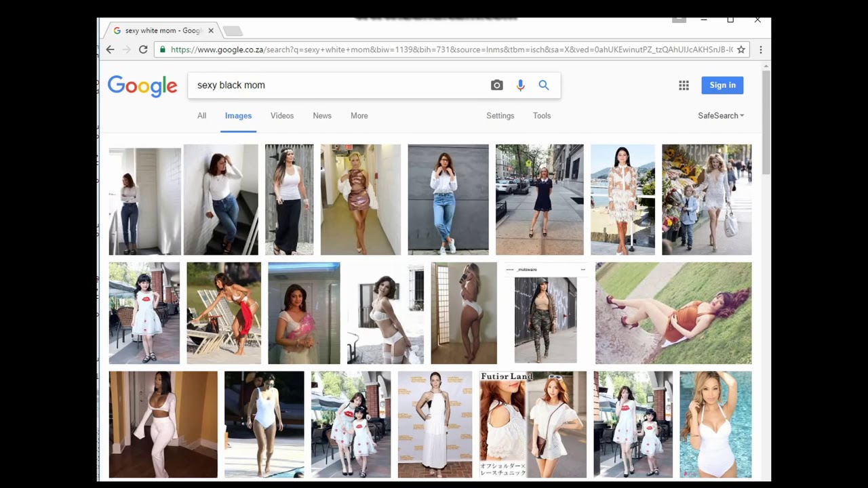Click the Sign in button
The width and height of the screenshot is (868, 488).
pos(722,85)
